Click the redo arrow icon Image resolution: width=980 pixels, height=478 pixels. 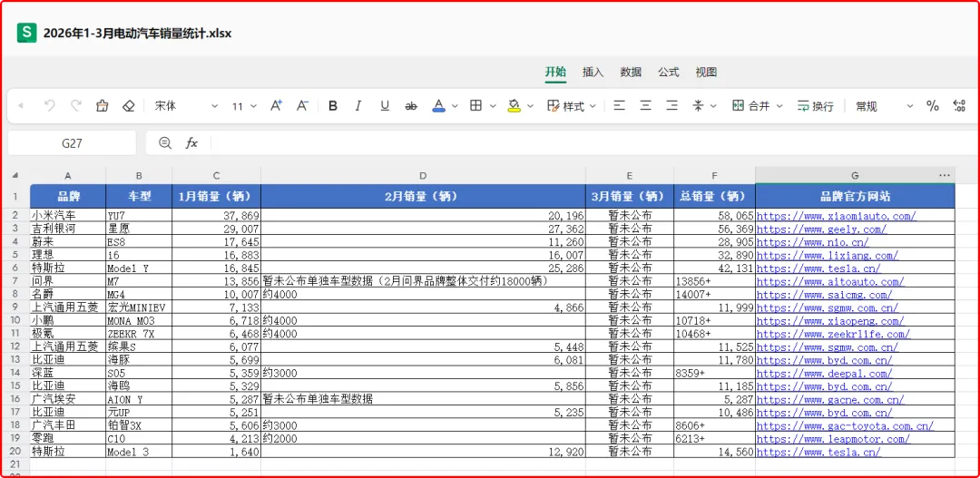[x=76, y=106]
